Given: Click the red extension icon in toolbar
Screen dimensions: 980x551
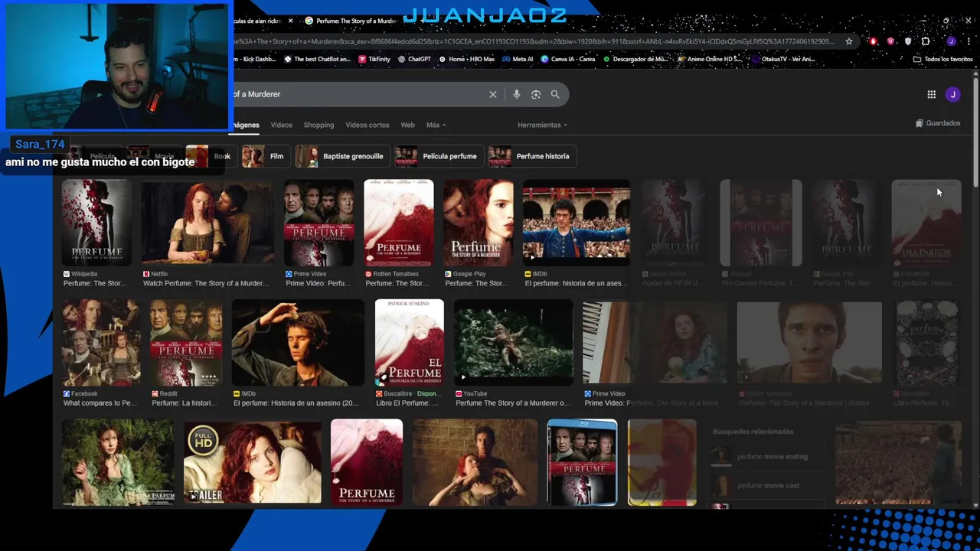Looking at the screenshot, I should coord(873,41).
